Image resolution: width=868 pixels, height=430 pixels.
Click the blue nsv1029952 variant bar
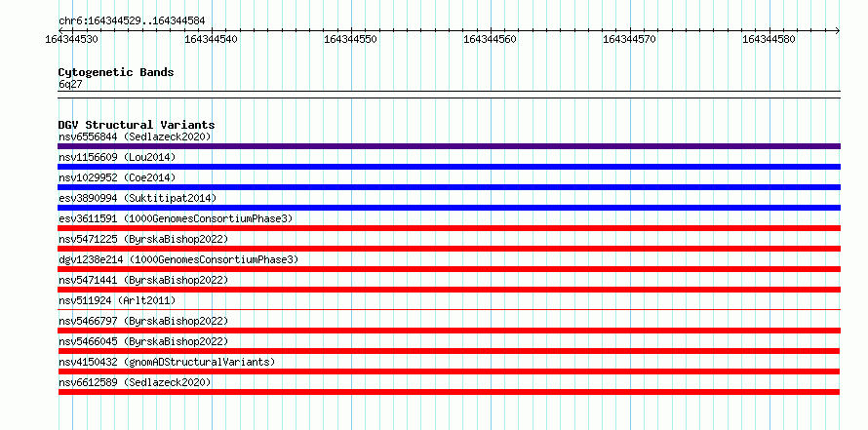tap(449, 187)
